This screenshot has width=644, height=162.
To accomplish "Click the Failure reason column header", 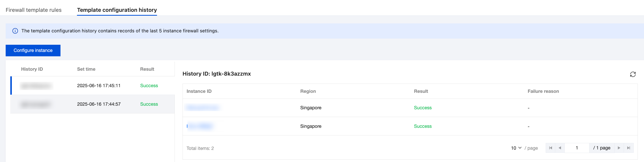I will pyautogui.click(x=543, y=91).
